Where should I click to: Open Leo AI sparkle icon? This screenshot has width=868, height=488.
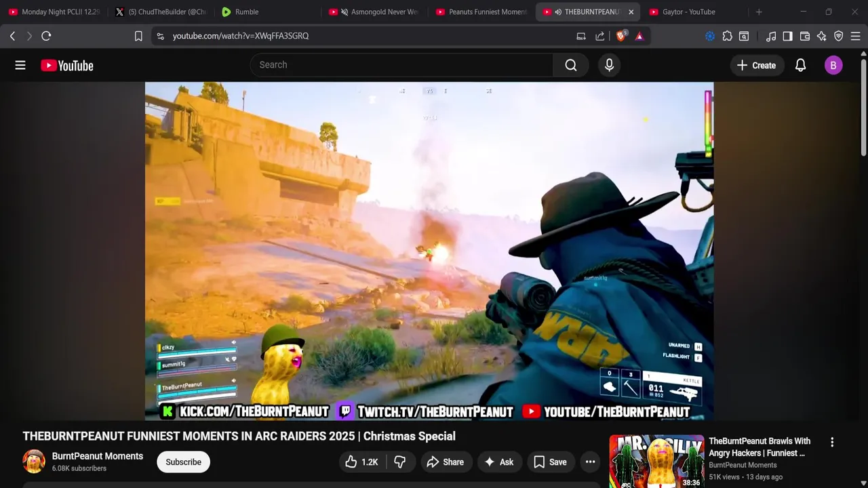click(x=822, y=36)
